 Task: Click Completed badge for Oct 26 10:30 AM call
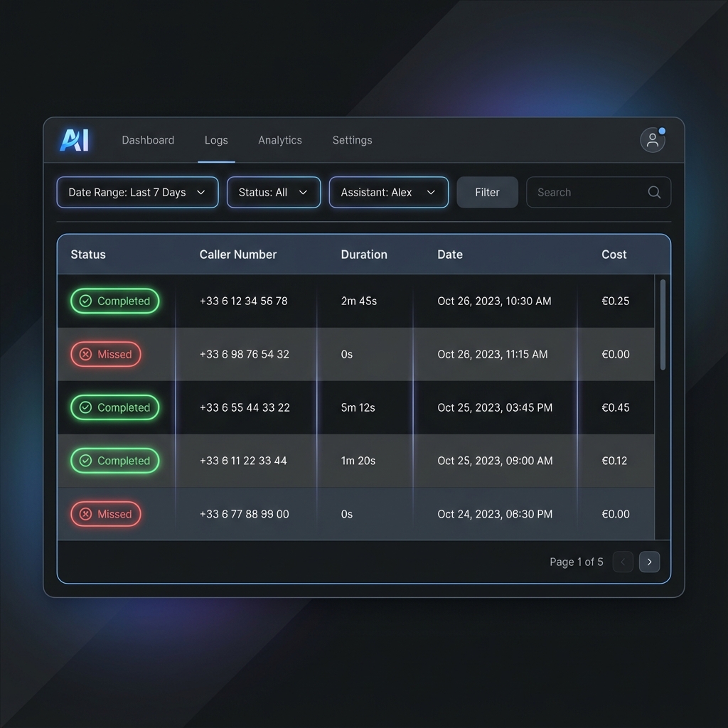[114, 301]
